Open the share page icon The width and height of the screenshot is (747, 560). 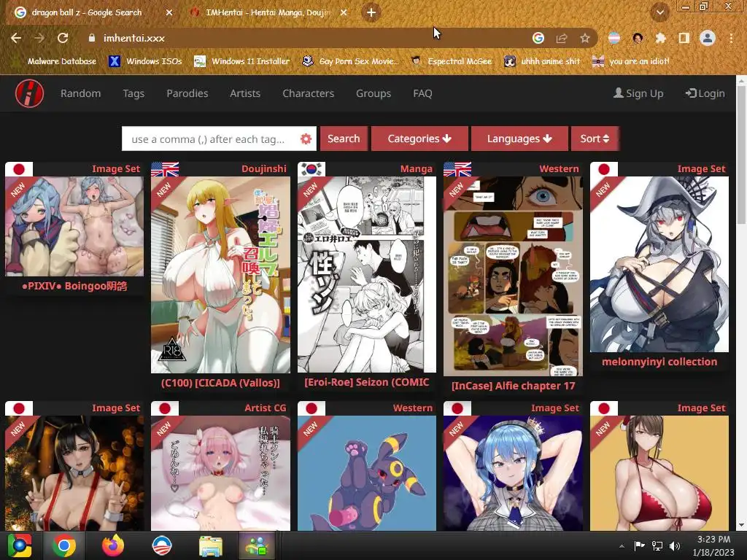(x=562, y=38)
